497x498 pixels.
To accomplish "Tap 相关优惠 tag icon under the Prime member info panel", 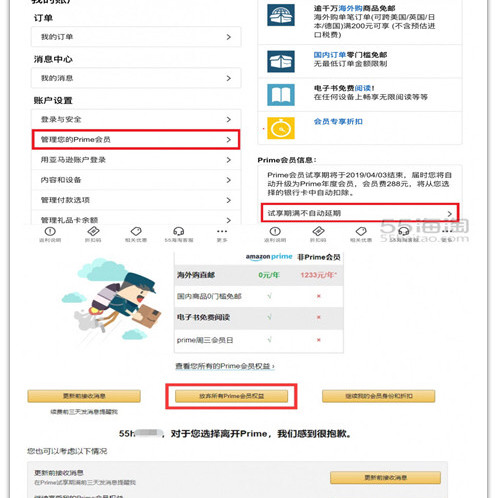I will click(x=361, y=231).
